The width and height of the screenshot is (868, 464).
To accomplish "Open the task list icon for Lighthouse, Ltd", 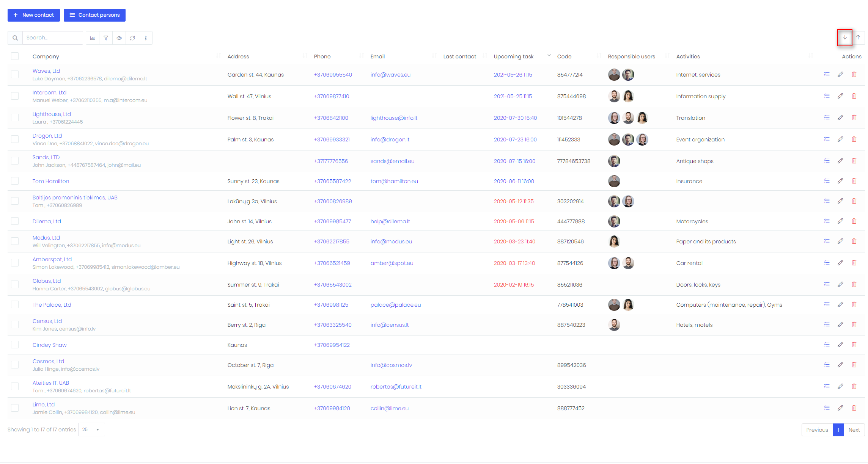I will pos(827,118).
